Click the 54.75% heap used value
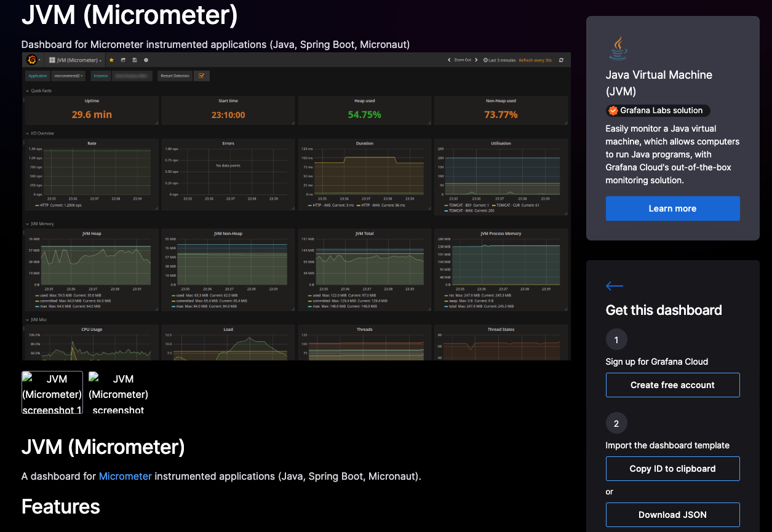The image size is (772, 532). click(365, 114)
